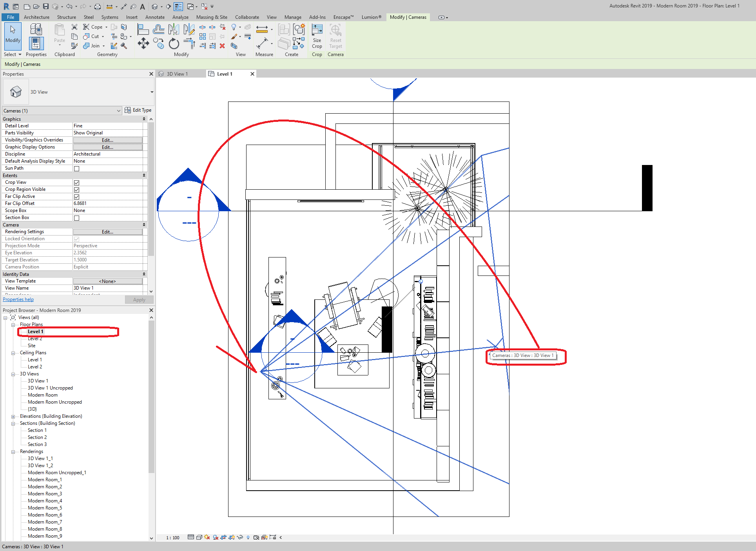This screenshot has height=551, width=756.
Task: Enable the Sun Path checkbox
Action: (77, 169)
